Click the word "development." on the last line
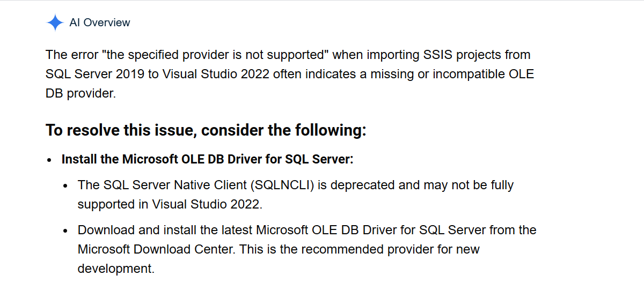Image resolution: width=644 pixels, height=290 pixels. (x=116, y=269)
